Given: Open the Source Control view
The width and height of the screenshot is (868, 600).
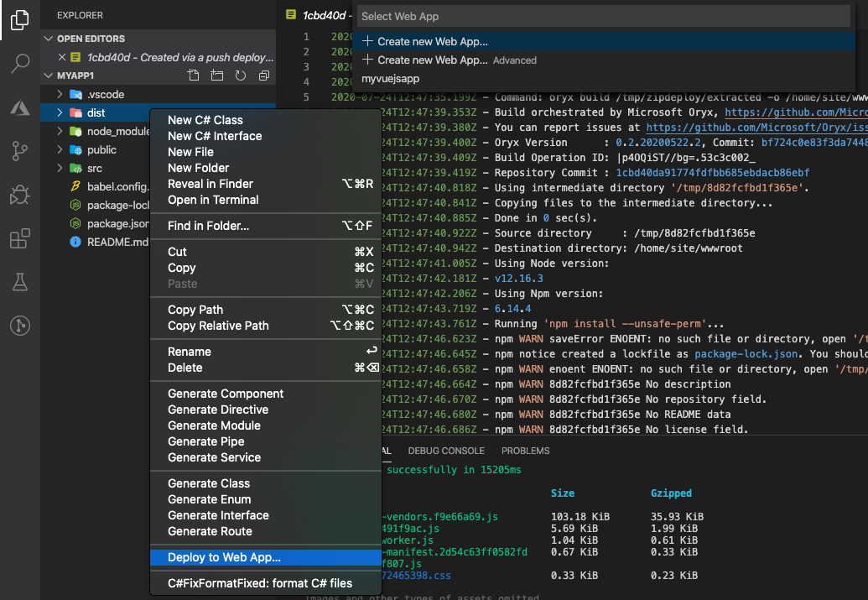Looking at the screenshot, I should click(20, 151).
